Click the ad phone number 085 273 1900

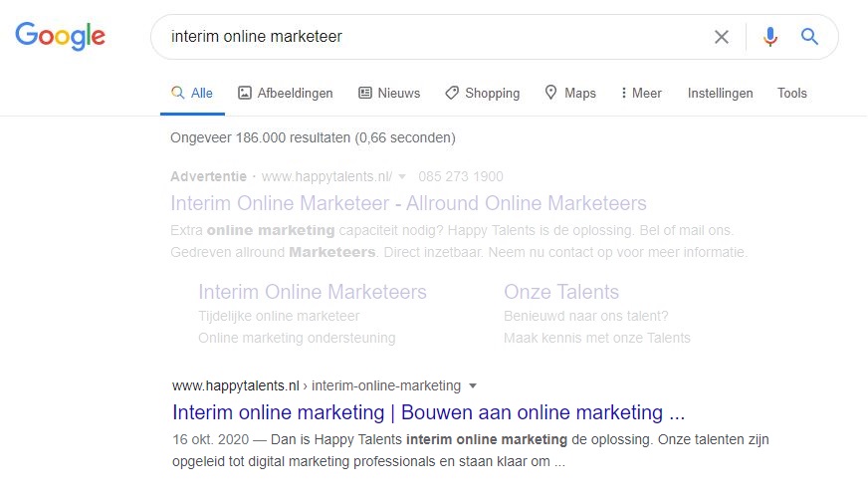(x=461, y=176)
